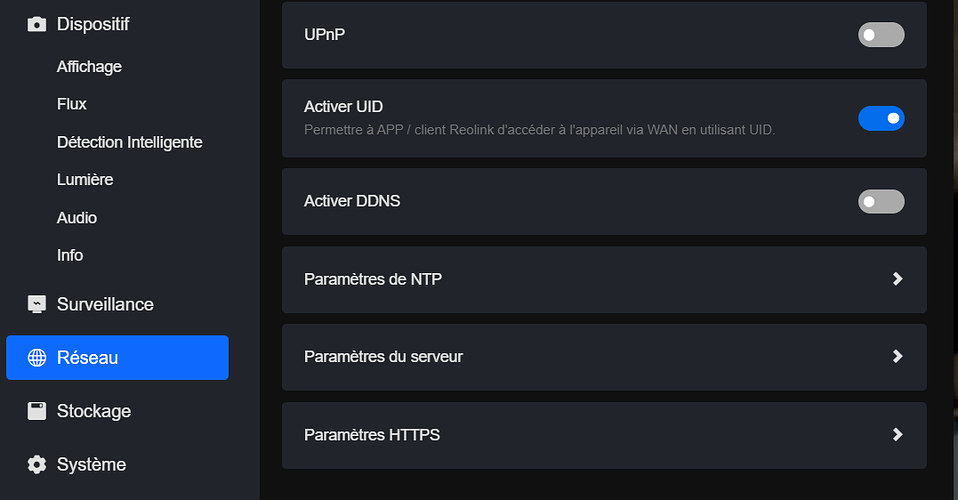Image resolution: width=958 pixels, height=500 pixels.
Task: Click the Paramètres HTTPS row text
Action: pos(372,435)
